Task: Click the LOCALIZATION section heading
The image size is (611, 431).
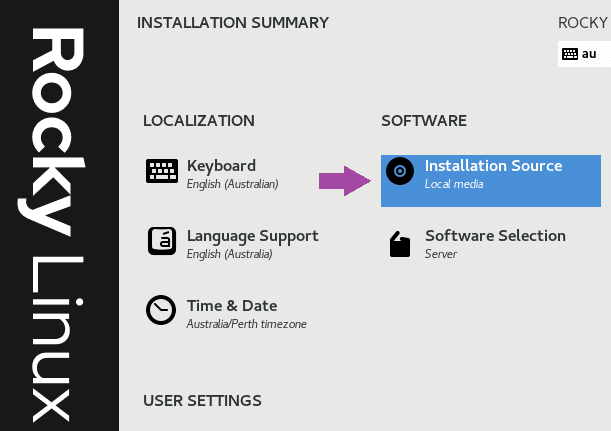Action: tap(199, 121)
